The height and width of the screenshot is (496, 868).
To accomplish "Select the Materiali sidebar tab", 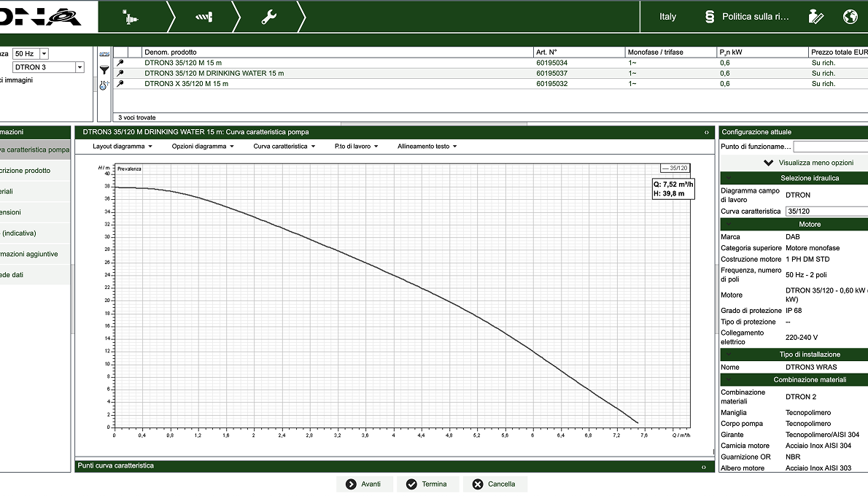I will (35, 192).
